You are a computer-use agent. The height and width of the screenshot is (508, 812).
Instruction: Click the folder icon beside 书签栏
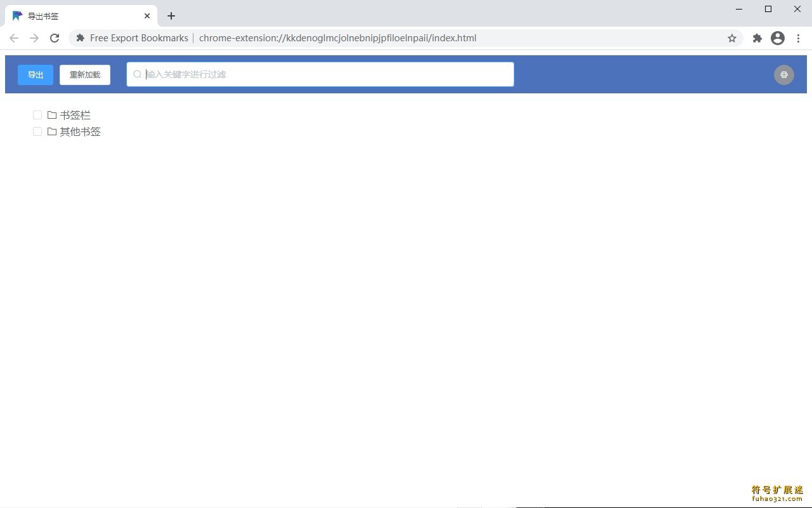click(52, 115)
